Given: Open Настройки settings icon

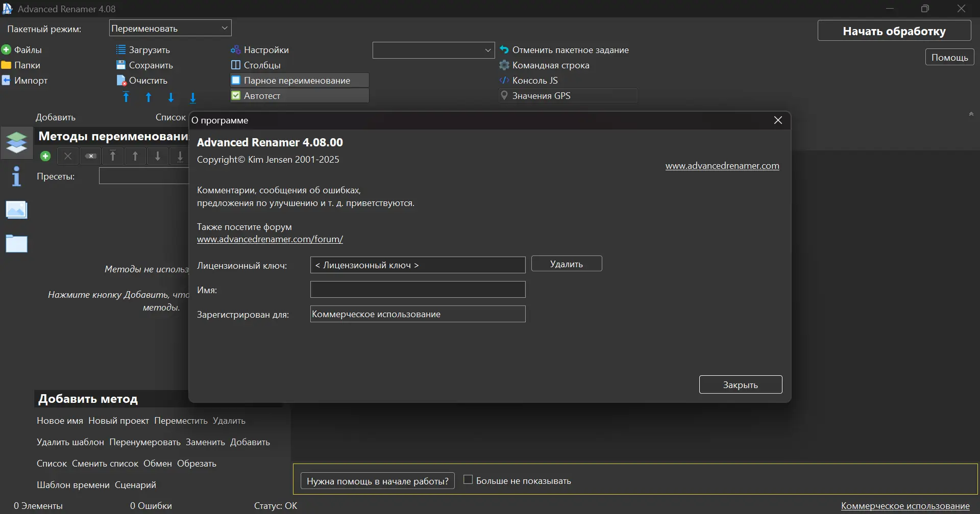Looking at the screenshot, I should (x=236, y=49).
